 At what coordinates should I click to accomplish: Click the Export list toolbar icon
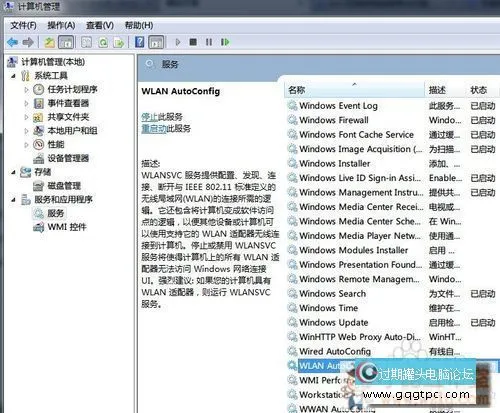point(119,42)
